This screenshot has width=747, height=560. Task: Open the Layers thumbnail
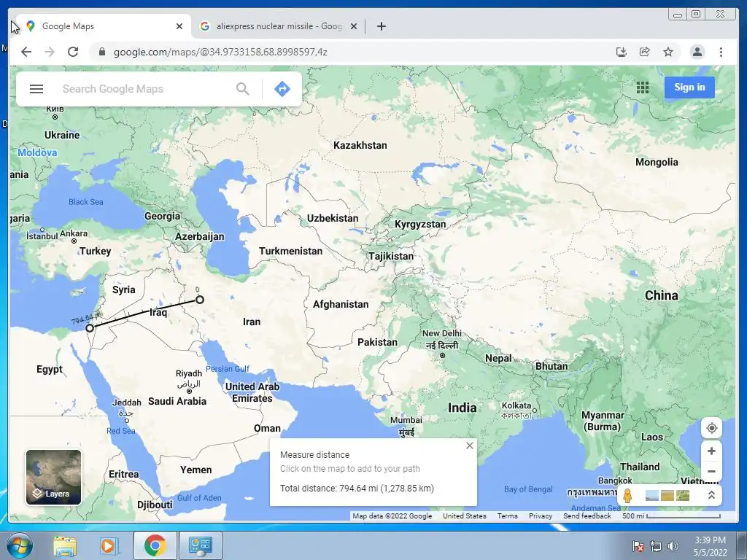(53, 477)
